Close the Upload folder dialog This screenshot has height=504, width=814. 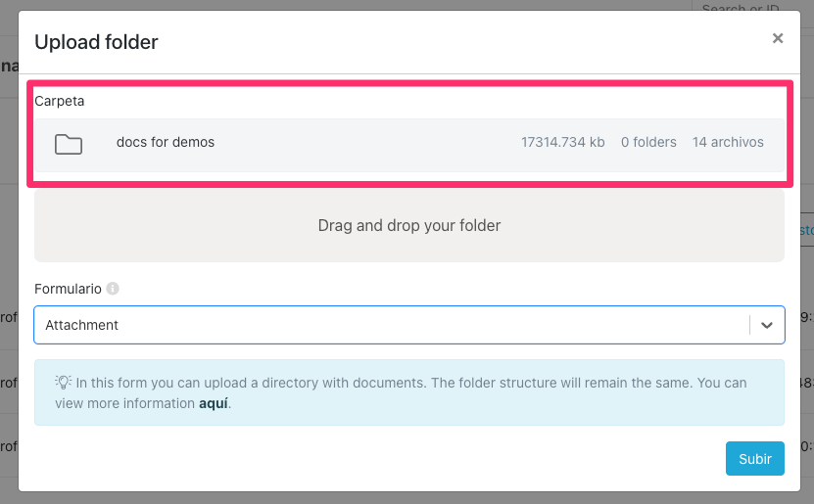(x=778, y=39)
